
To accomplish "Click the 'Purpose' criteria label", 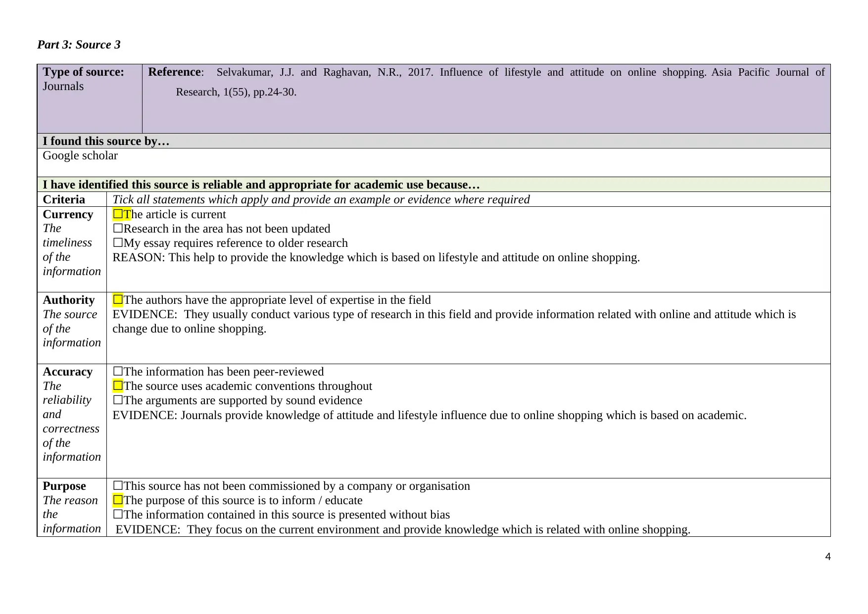I will [64, 486].
